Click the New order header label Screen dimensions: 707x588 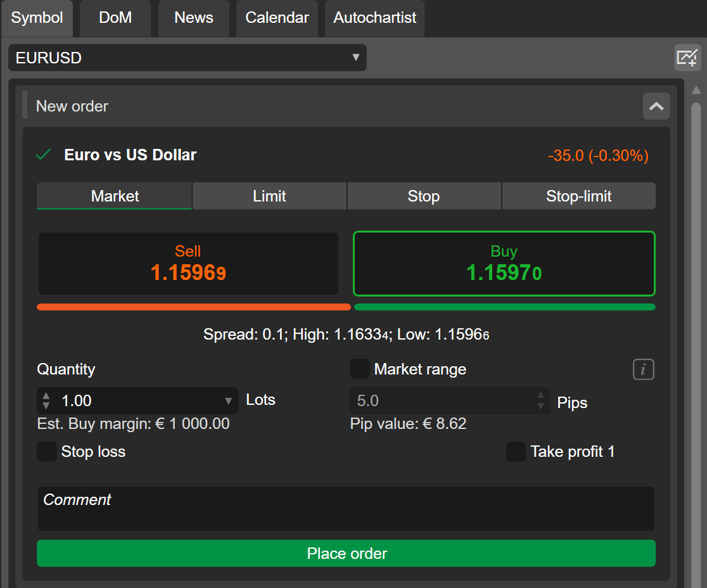point(72,106)
